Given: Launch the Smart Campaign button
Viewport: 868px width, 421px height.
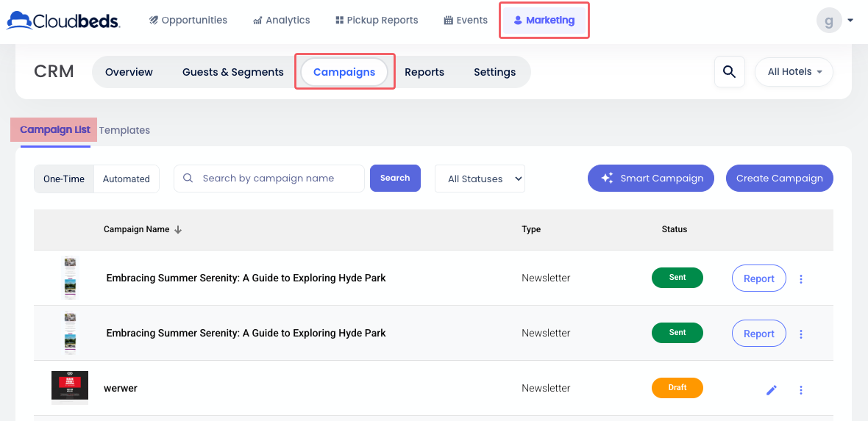Looking at the screenshot, I should (x=650, y=179).
